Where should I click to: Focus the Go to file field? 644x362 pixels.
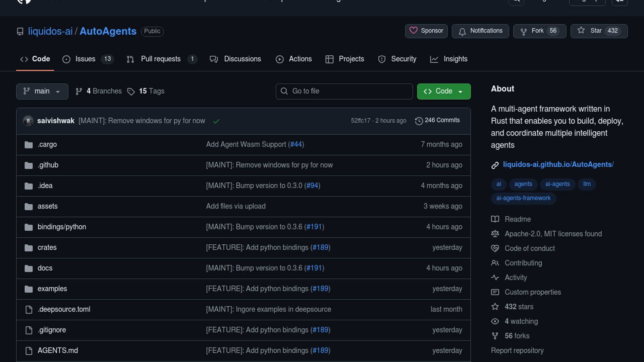344,91
